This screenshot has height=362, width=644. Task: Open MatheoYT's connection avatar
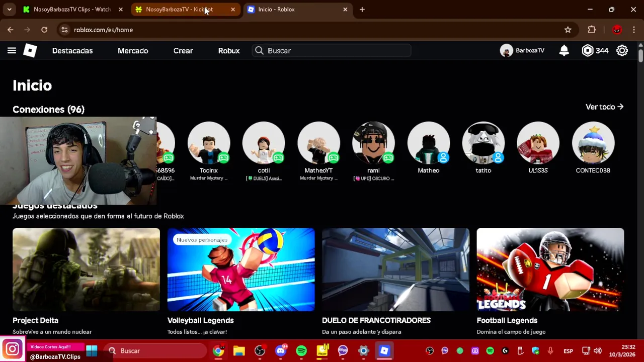click(x=318, y=143)
